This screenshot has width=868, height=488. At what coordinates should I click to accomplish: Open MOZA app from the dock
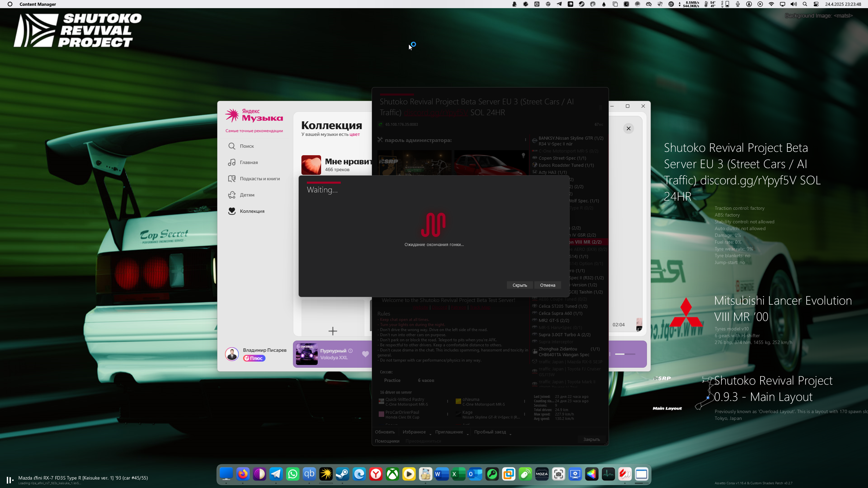click(x=542, y=474)
